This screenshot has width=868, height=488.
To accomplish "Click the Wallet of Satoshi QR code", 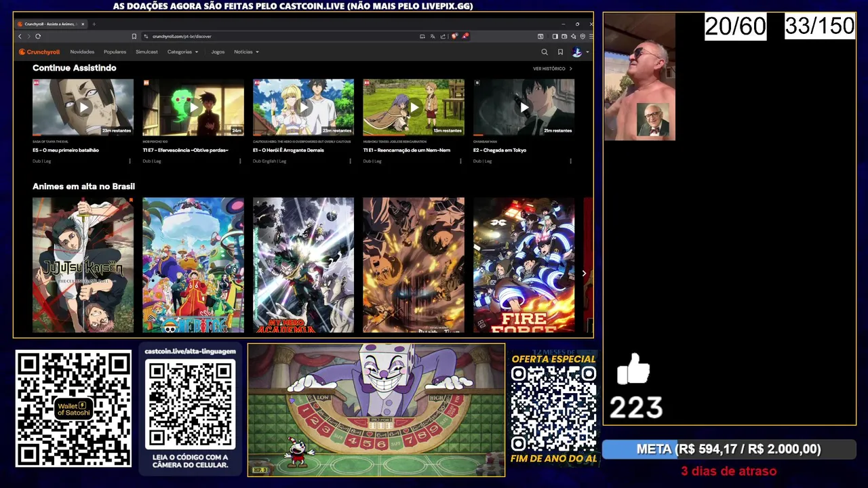I will (x=73, y=409).
